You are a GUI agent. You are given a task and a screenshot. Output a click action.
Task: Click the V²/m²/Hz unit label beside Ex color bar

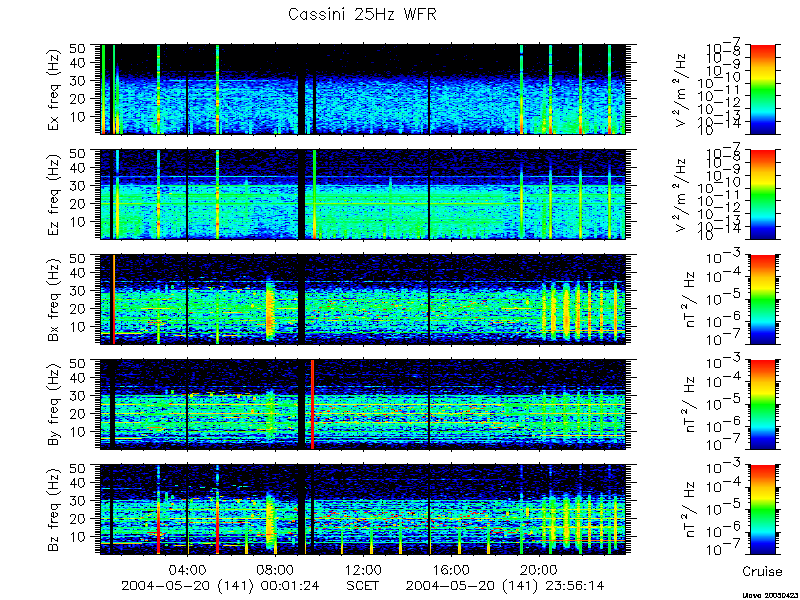click(x=682, y=90)
